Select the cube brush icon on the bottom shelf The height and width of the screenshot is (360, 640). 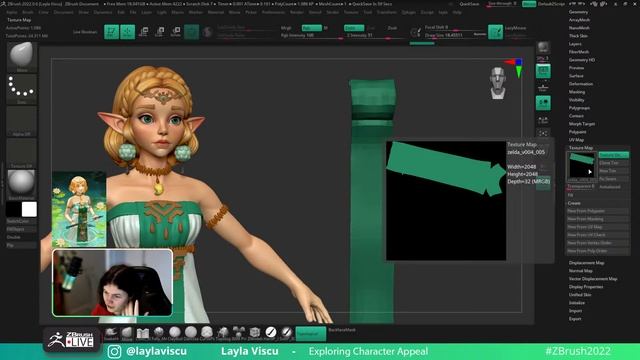(255, 333)
